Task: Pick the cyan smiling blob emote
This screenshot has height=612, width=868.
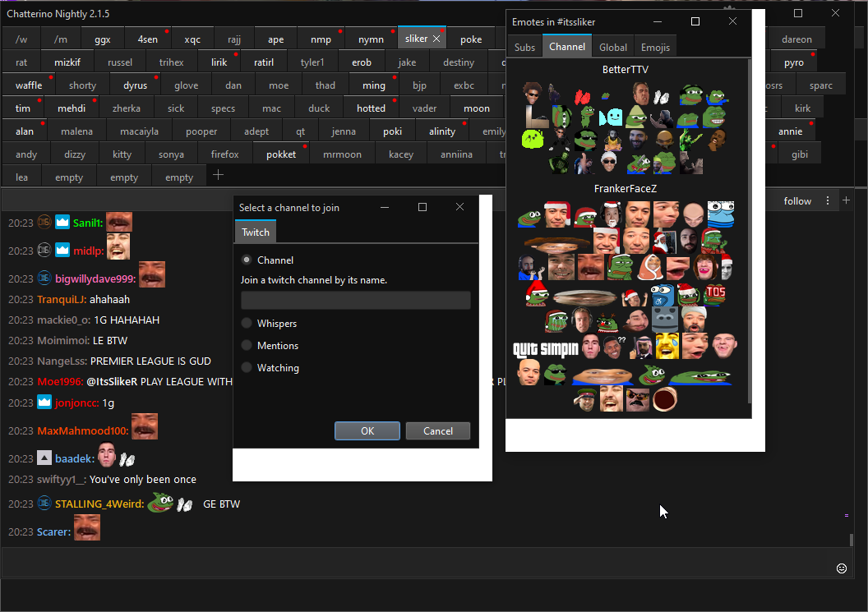Action: pos(612,117)
